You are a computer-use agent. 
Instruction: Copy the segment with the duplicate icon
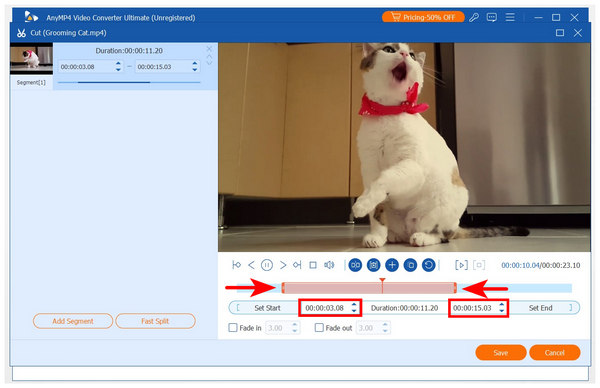[x=411, y=265]
